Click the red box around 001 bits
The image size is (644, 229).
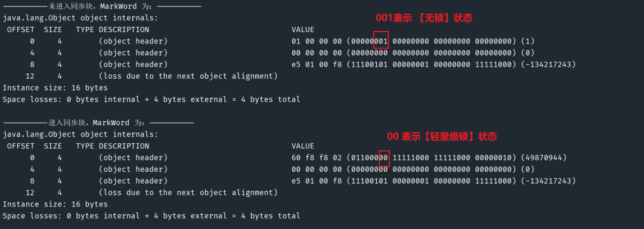click(381, 39)
